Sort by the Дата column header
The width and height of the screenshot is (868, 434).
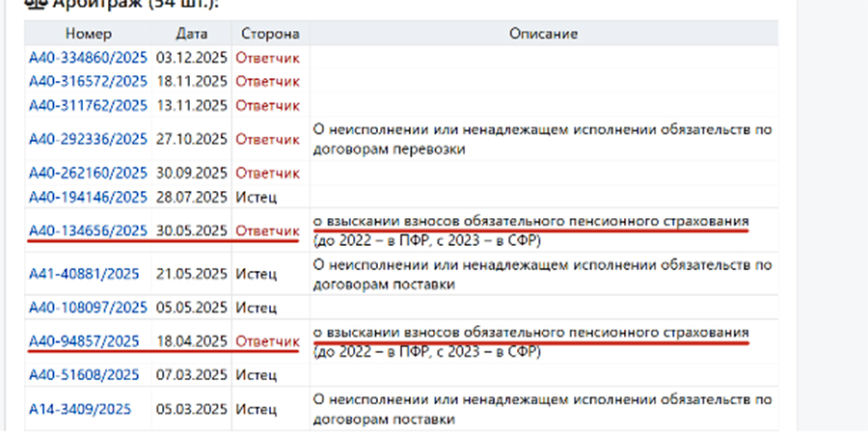pyautogui.click(x=191, y=34)
